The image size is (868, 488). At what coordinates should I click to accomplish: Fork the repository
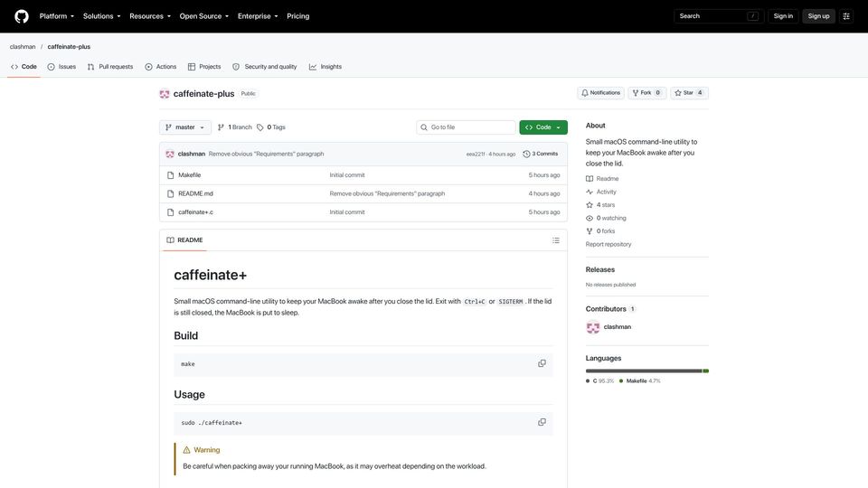coord(647,93)
